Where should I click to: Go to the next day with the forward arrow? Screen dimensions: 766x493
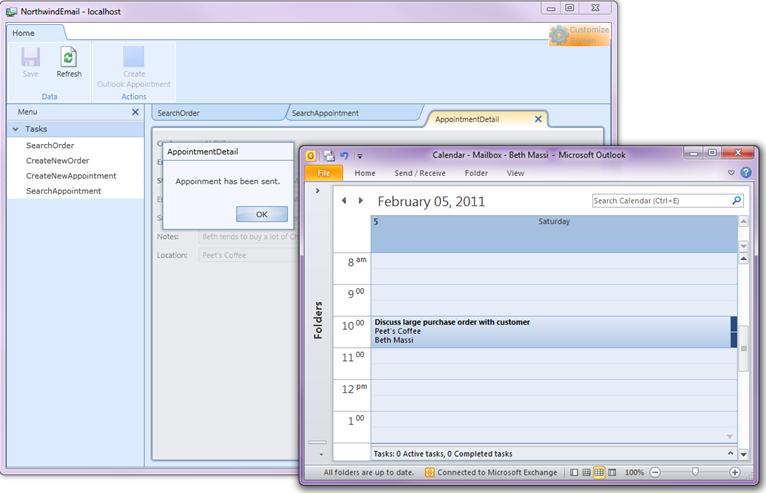[361, 200]
